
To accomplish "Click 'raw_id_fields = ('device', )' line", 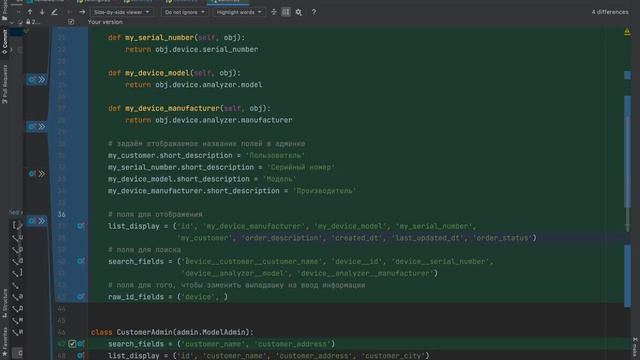I will tap(168, 297).
